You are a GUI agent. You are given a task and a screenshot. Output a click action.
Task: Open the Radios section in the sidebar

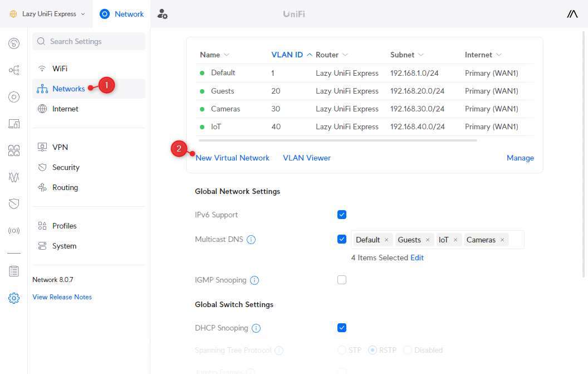tap(14, 230)
